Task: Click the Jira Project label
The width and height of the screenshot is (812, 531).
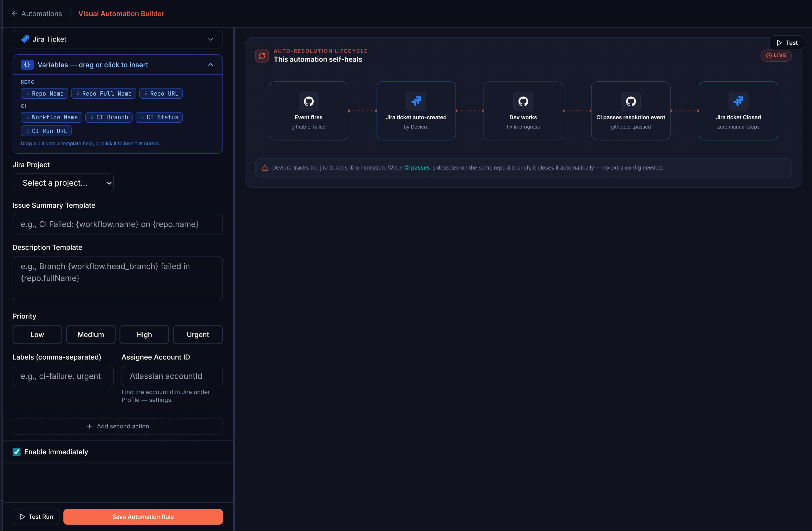Action: (x=31, y=165)
